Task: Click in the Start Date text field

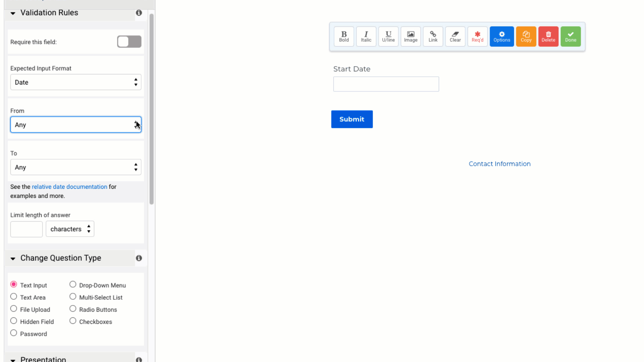Action: (386, 84)
